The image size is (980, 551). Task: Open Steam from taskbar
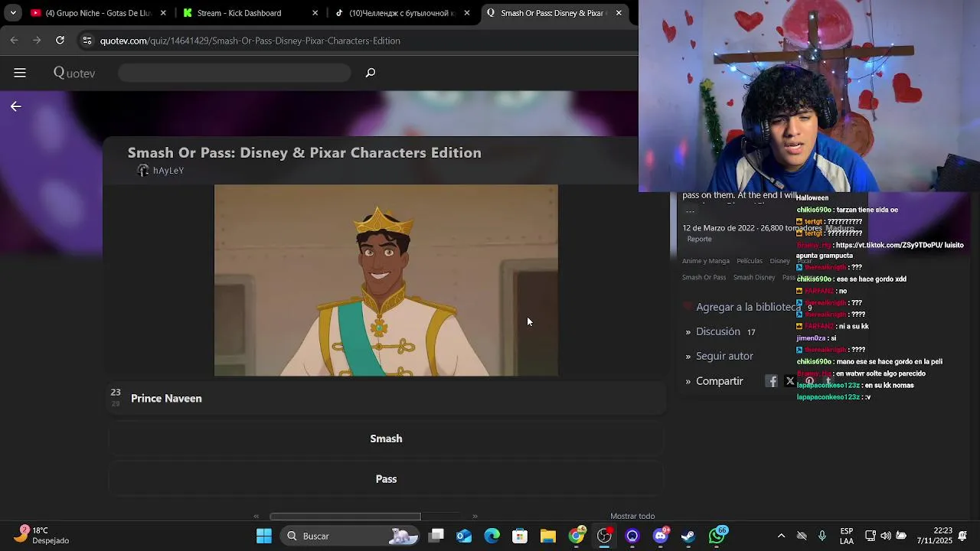688,536
